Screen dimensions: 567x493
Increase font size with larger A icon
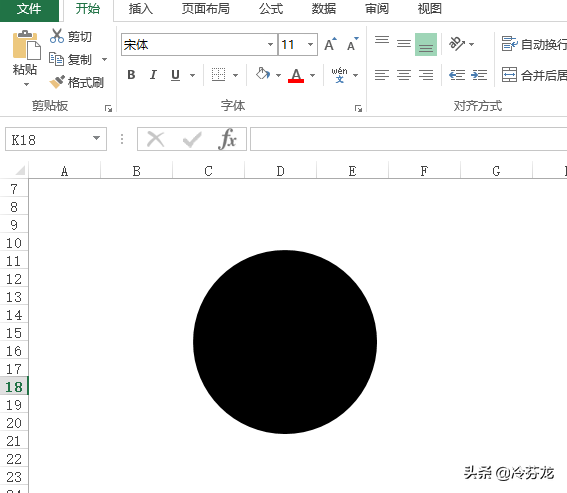pyautogui.click(x=330, y=44)
